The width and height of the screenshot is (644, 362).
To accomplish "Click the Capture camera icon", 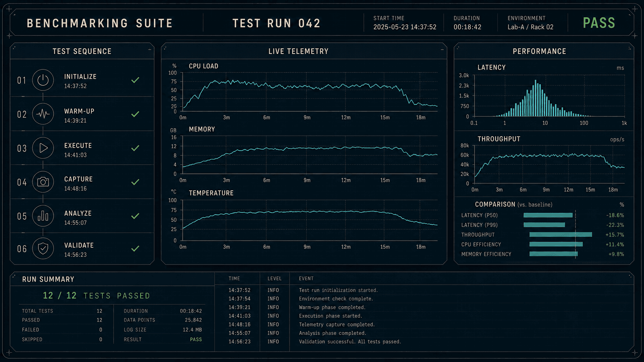I will [x=43, y=182].
